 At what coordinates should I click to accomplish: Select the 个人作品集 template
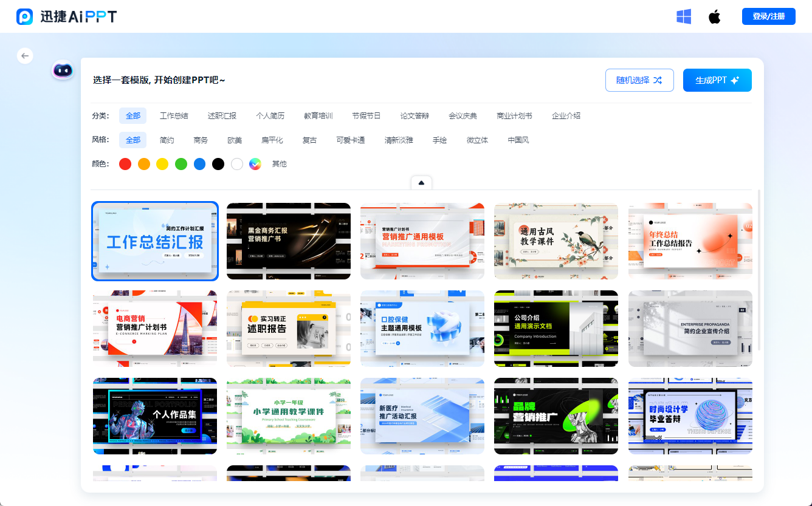coord(155,416)
